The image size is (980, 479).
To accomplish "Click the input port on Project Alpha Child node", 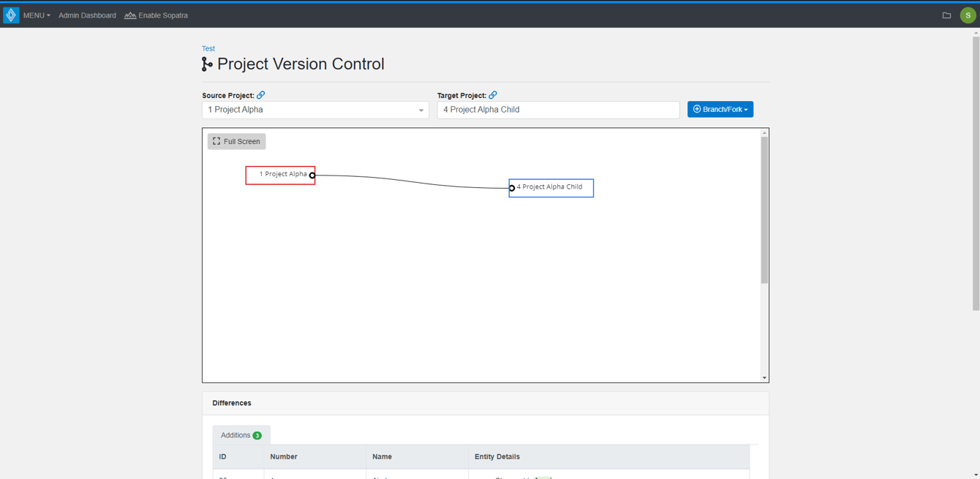I will [512, 188].
